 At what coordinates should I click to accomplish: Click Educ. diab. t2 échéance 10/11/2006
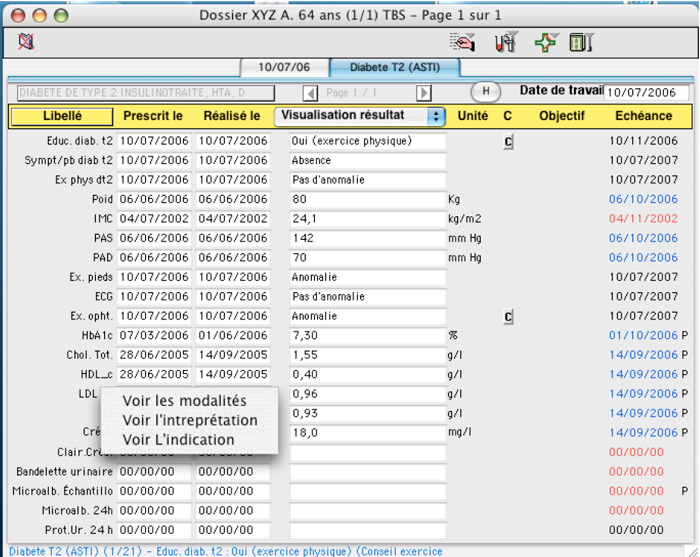click(x=643, y=141)
